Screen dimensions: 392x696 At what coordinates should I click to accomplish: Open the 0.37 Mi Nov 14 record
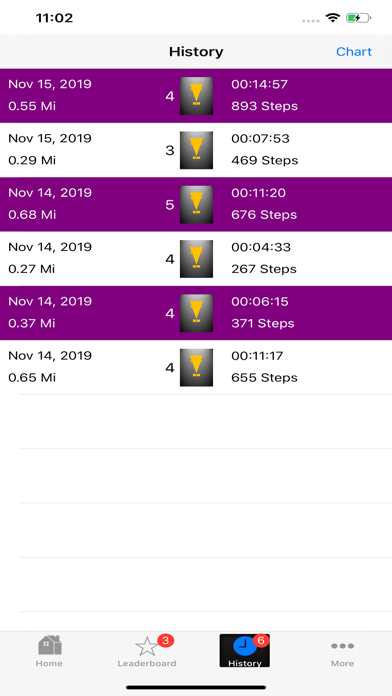196,313
